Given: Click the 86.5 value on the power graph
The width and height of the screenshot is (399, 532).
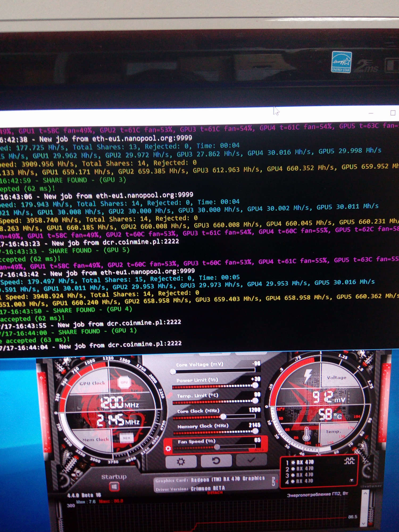Looking at the screenshot, I should [352, 517].
